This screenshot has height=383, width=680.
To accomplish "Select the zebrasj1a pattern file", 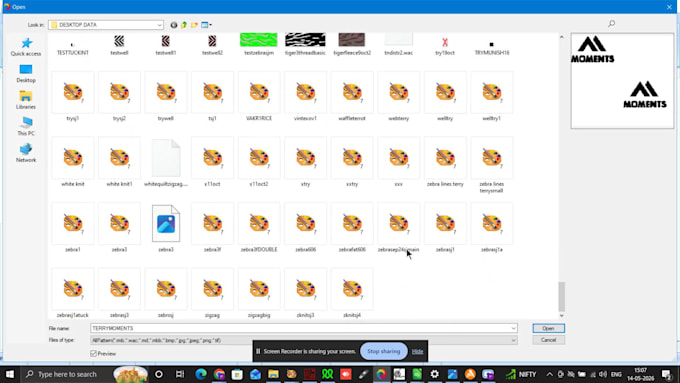I will (x=491, y=228).
